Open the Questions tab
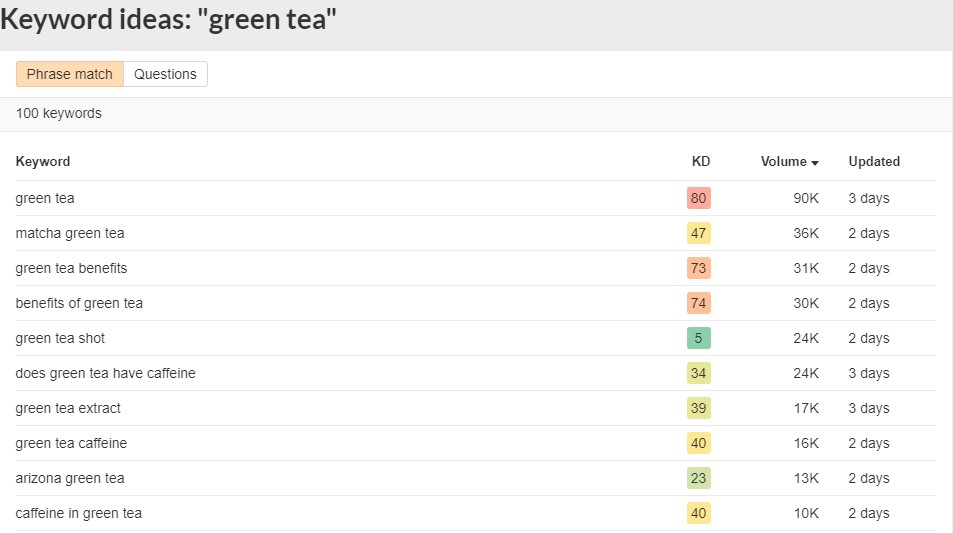Screen dimensions: 953x533 point(165,74)
